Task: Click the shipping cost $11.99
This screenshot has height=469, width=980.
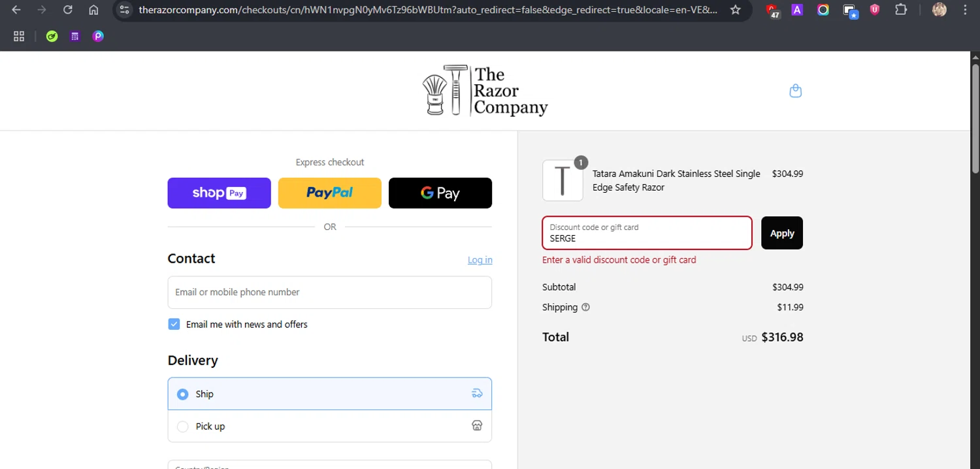Action: coord(790,307)
